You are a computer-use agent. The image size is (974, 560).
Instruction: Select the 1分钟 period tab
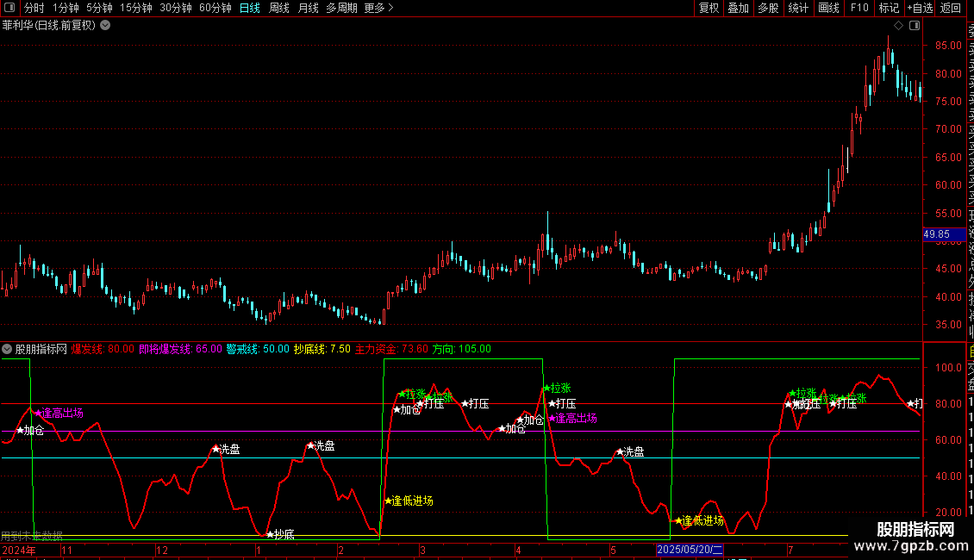tap(66, 8)
